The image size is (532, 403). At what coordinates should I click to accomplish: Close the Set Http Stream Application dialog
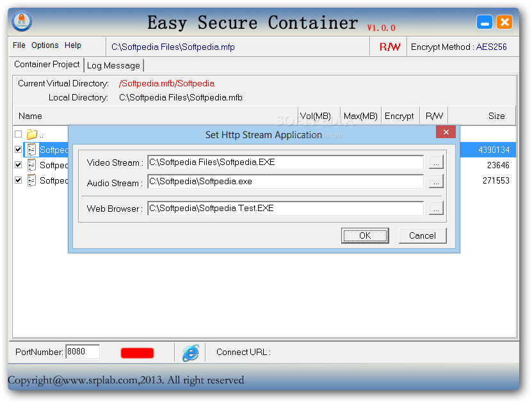coord(446,132)
